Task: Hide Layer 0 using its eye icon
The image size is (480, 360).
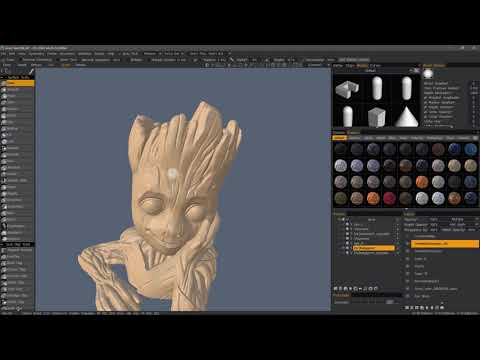Action: (x=408, y=259)
